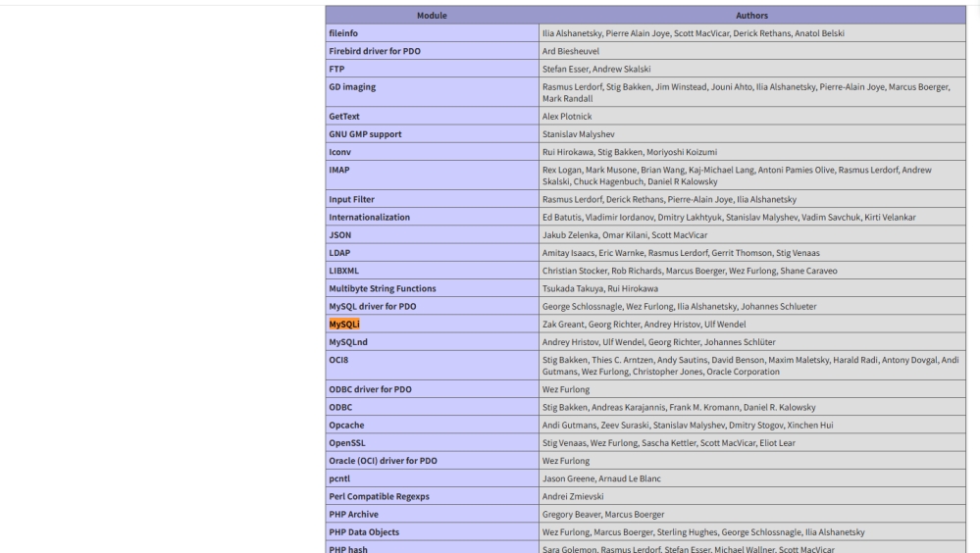The width and height of the screenshot is (980, 553).
Task: Click GNU GMP support module cell
Action: [x=432, y=133]
